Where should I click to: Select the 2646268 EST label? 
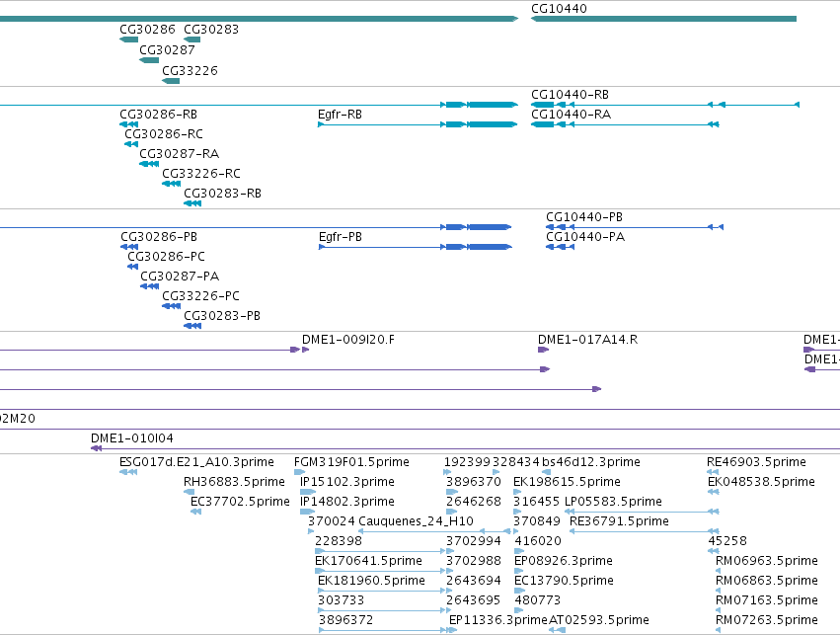pyautogui.click(x=474, y=502)
